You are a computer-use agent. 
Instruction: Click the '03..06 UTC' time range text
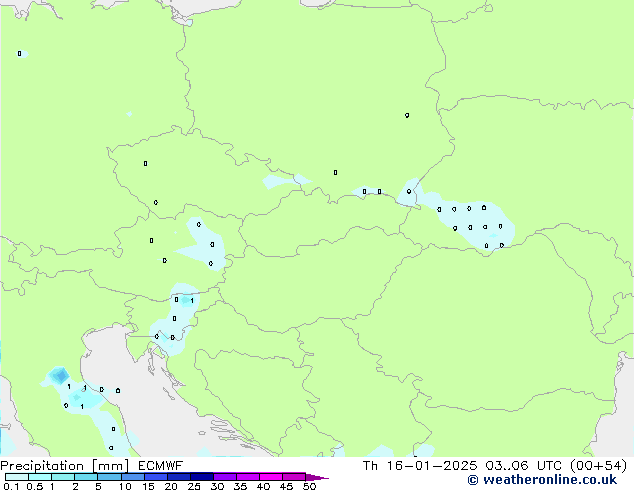(x=524, y=466)
